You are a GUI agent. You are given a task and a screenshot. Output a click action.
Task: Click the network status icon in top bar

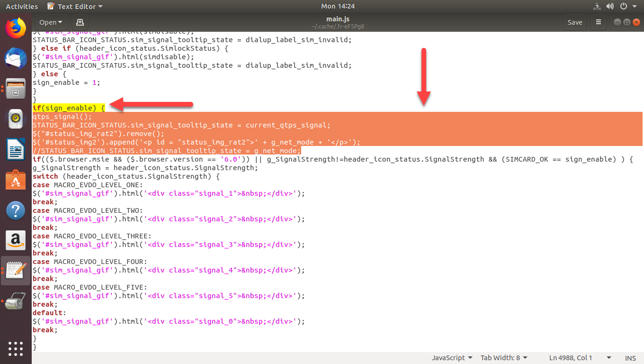tap(597, 6)
